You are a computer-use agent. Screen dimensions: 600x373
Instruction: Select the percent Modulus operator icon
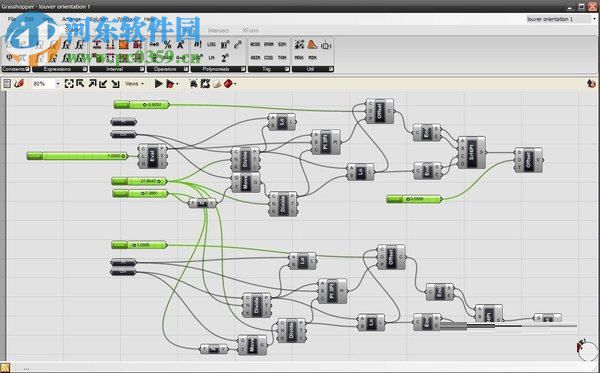[x=168, y=45]
